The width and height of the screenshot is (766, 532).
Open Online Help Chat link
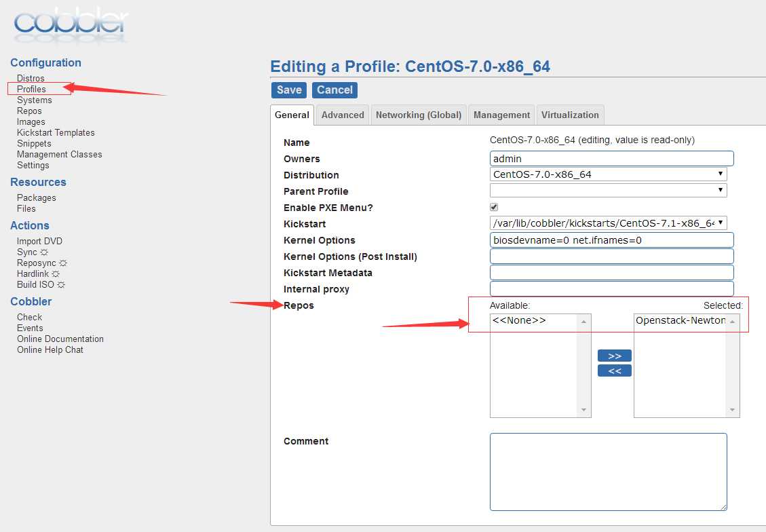click(x=50, y=349)
